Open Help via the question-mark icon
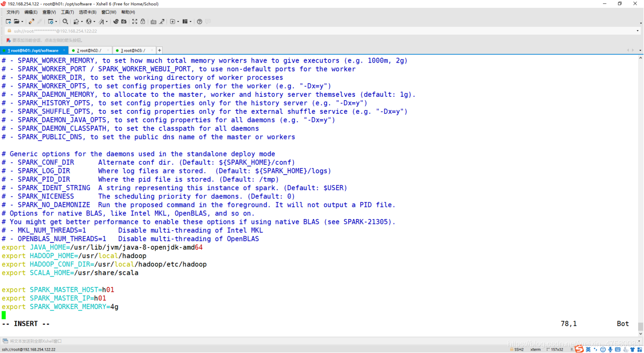Viewport: 644px width, 353px height. coord(199,22)
